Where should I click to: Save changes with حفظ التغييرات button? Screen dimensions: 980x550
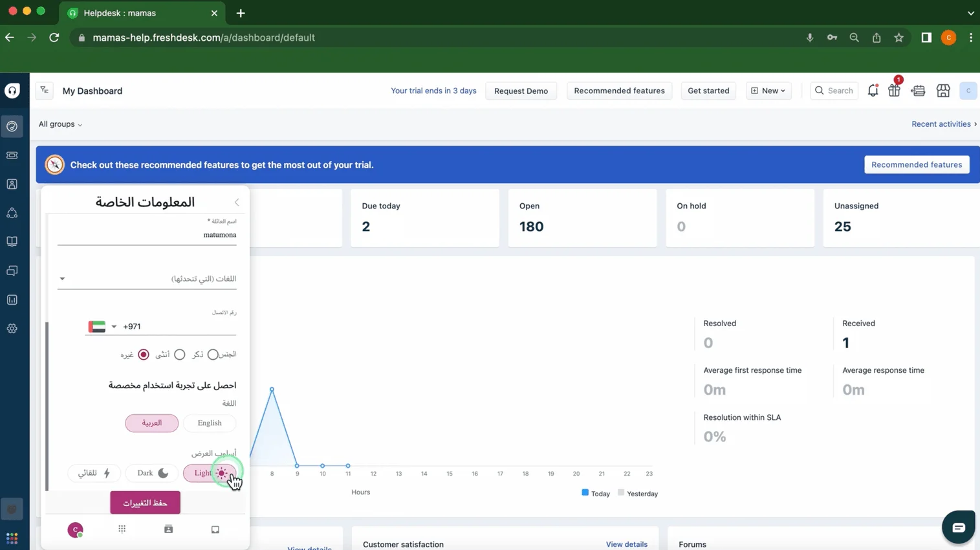(145, 503)
